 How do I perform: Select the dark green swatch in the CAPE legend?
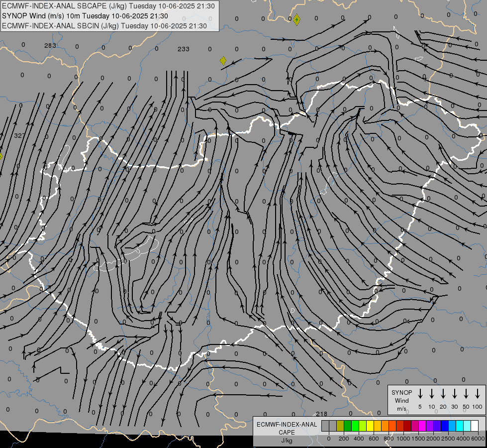click(348, 426)
